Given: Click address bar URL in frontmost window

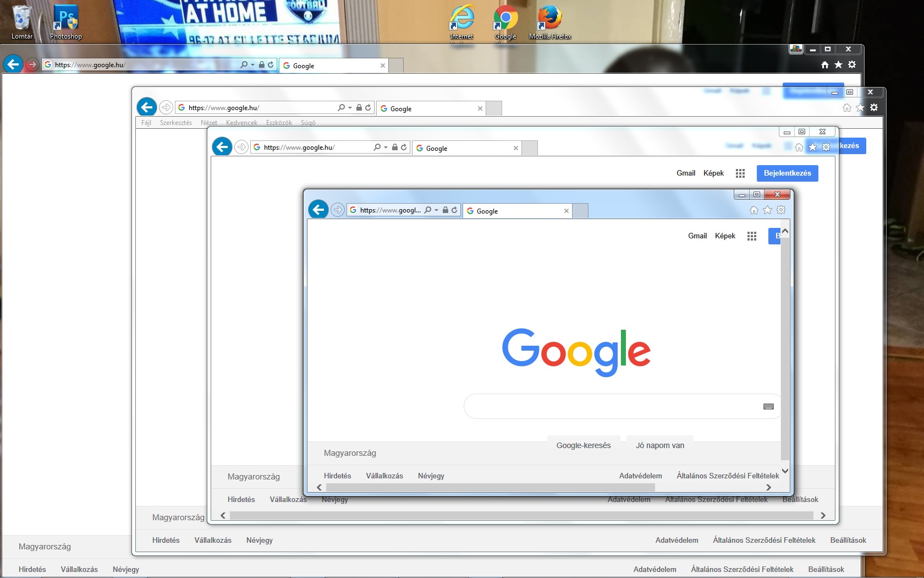Looking at the screenshot, I should (391, 210).
